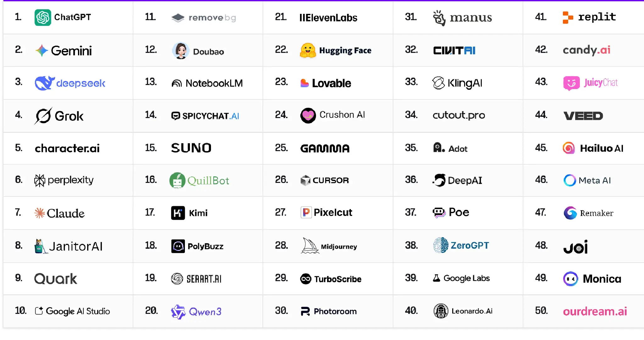The image size is (644, 340).
Task: Click the Kimi black K icon
Action: point(178,213)
